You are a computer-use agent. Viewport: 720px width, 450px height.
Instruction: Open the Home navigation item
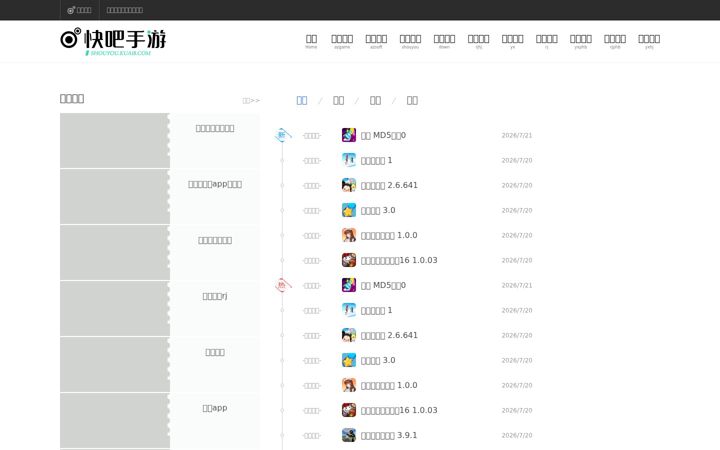pyautogui.click(x=311, y=41)
